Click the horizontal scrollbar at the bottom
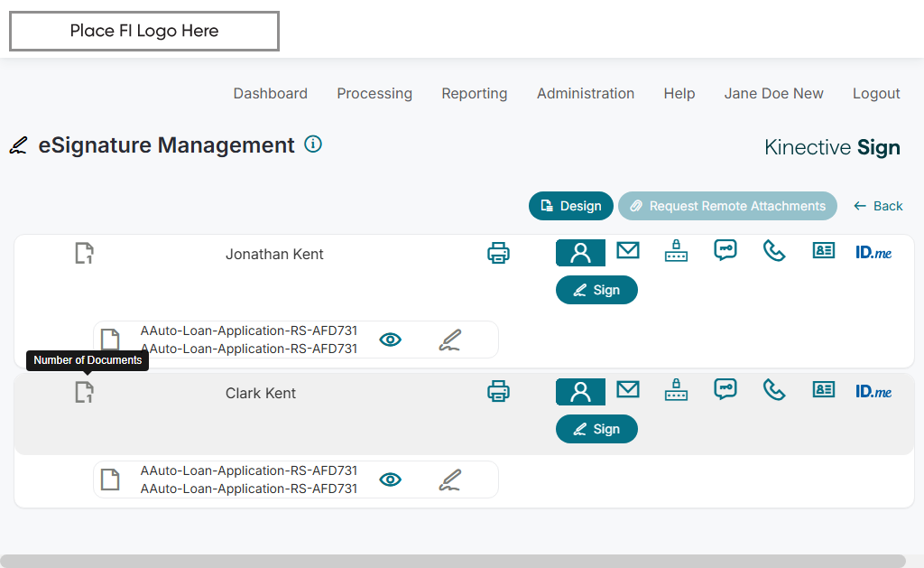Image resolution: width=924 pixels, height=568 pixels. coord(451,561)
